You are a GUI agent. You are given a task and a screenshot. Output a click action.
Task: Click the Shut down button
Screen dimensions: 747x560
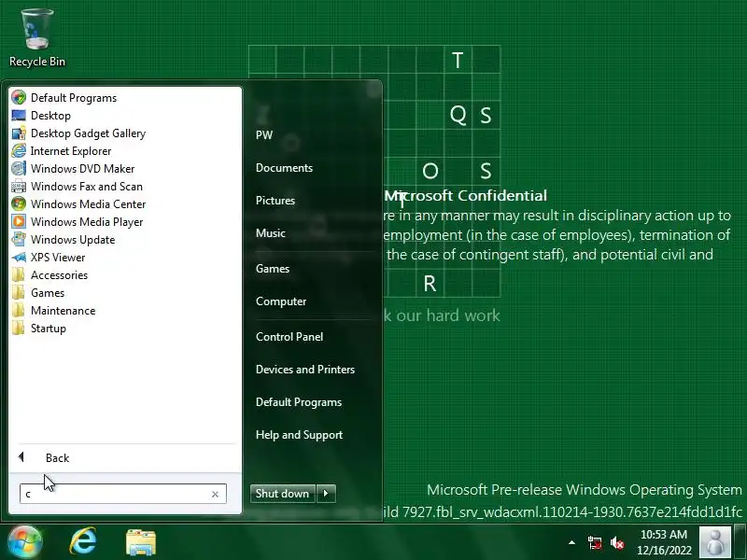[283, 494]
